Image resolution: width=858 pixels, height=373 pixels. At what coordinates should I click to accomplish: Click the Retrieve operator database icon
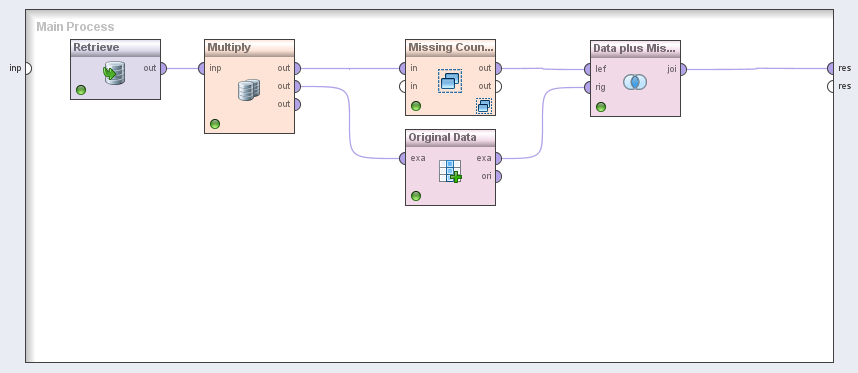(x=114, y=73)
